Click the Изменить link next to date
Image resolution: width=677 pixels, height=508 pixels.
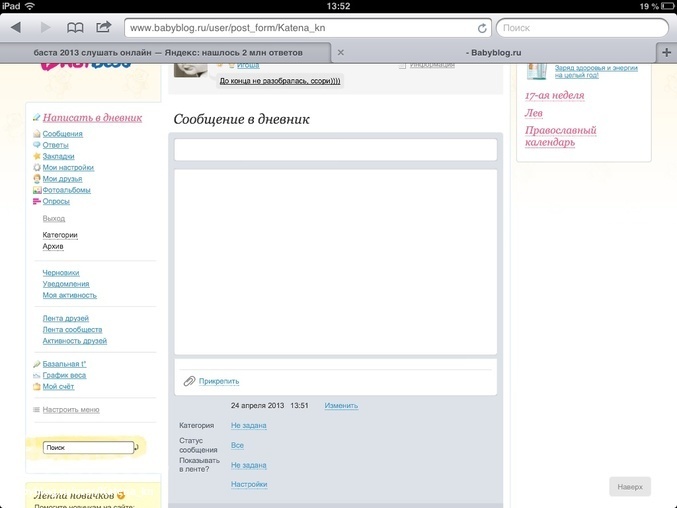(x=341, y=405)
